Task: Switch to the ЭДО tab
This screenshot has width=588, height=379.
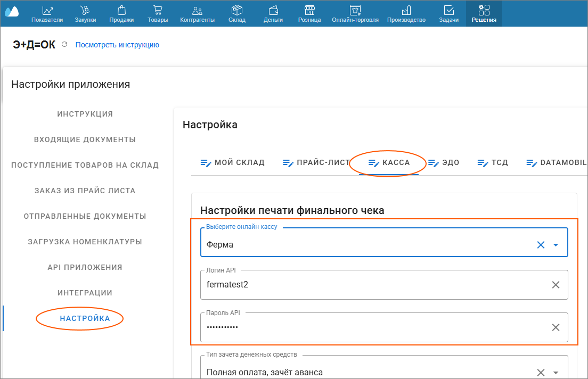Action: [444, 162]
